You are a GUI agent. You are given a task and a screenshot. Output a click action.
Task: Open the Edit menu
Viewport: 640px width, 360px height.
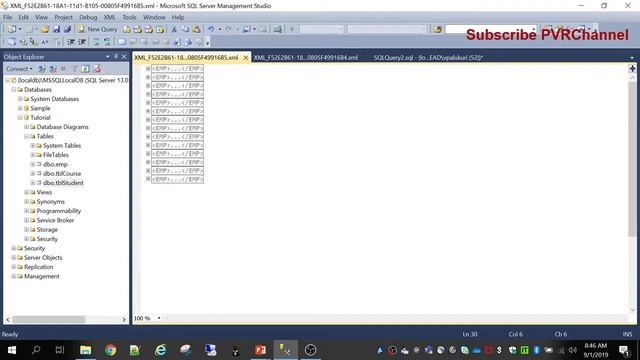(24, 17)
